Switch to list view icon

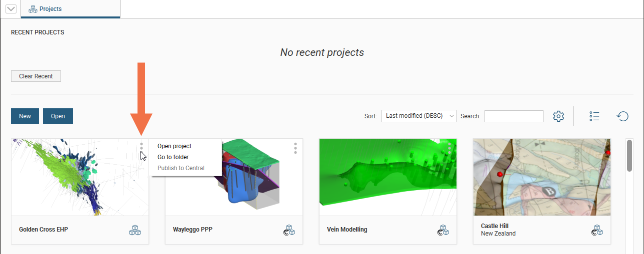coord(594,116)
